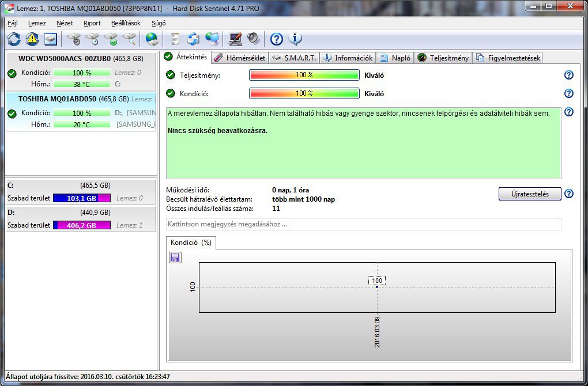588x386 pixels.
Task: Click the refresh with warning triangle icon
Action: coord(32,39)
